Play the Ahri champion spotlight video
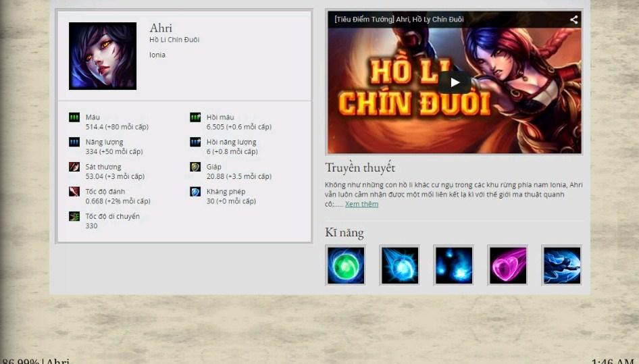This screenshot has width=639, height=364. coord(455,83)
